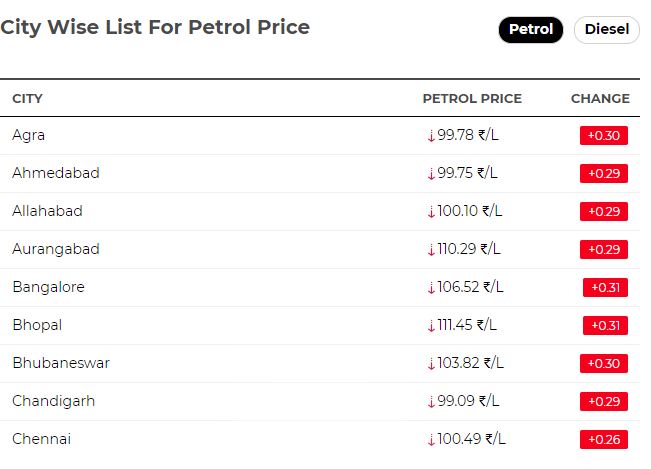Click the PETROL PRICE column header
This screenshot has height=469, width=651.
472,98
